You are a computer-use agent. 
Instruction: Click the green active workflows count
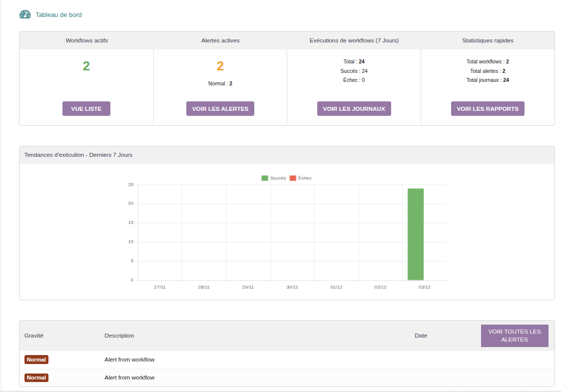point(86,66)
